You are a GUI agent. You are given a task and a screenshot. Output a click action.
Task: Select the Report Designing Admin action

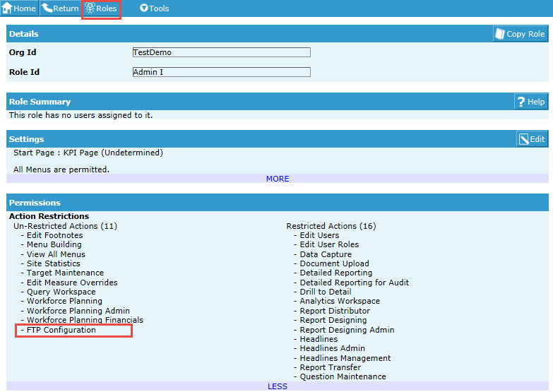[x=347, y=330]
